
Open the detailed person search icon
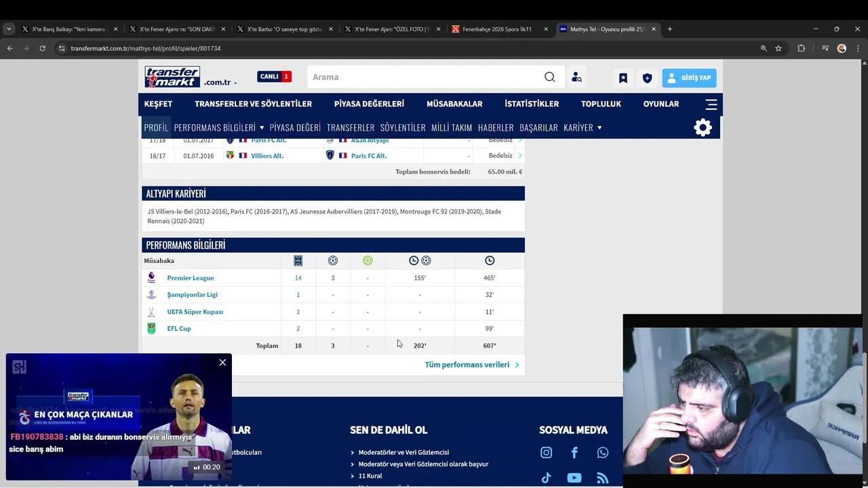[576, 77]
